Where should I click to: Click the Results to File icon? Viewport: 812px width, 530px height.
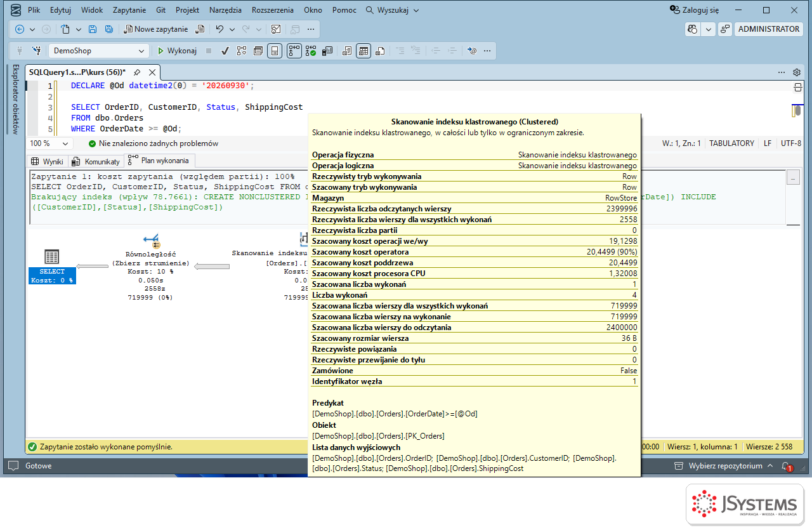click(x=380, y=51)
